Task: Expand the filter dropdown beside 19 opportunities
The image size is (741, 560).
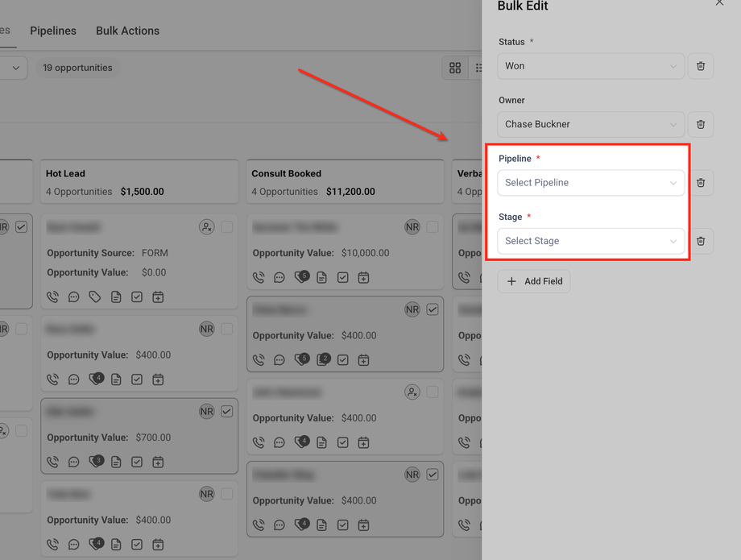Action: click(x=14, y=68)
